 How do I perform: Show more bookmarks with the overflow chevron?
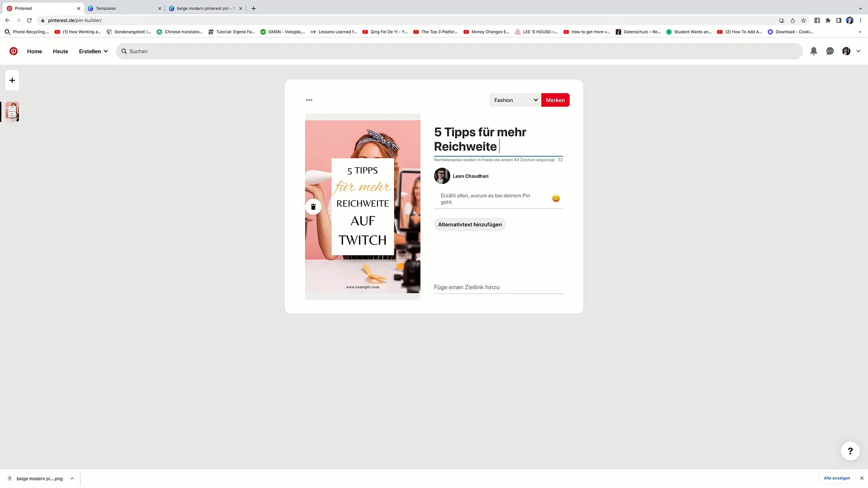pos(860,32)
